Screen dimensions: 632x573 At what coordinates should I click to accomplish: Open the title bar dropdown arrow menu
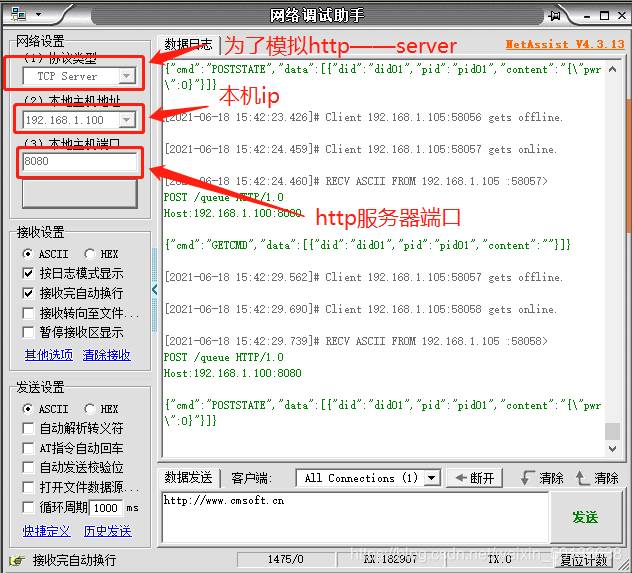[38, 15]
